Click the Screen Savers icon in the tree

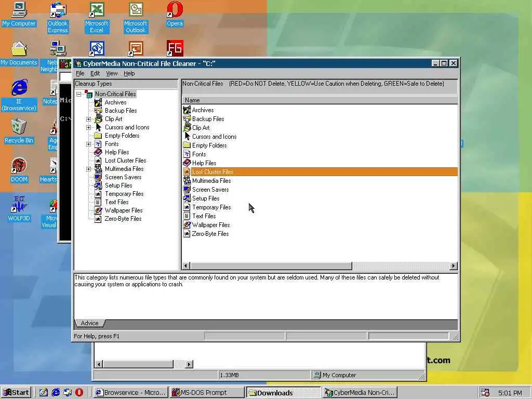98,177
